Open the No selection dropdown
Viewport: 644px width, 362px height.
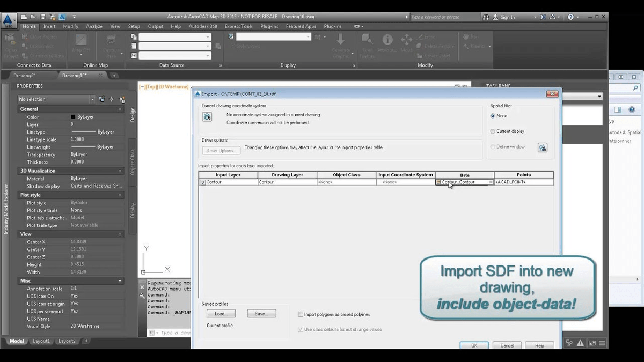(x=92, y=99)
